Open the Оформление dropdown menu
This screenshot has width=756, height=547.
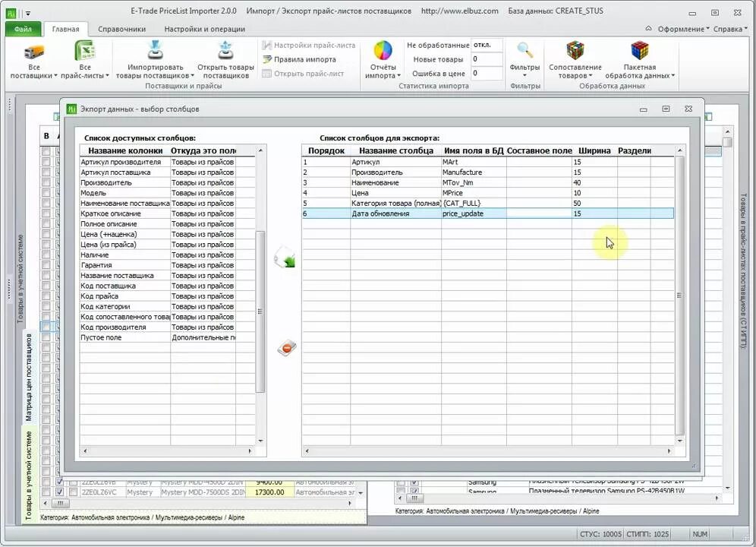coord(683,29)
